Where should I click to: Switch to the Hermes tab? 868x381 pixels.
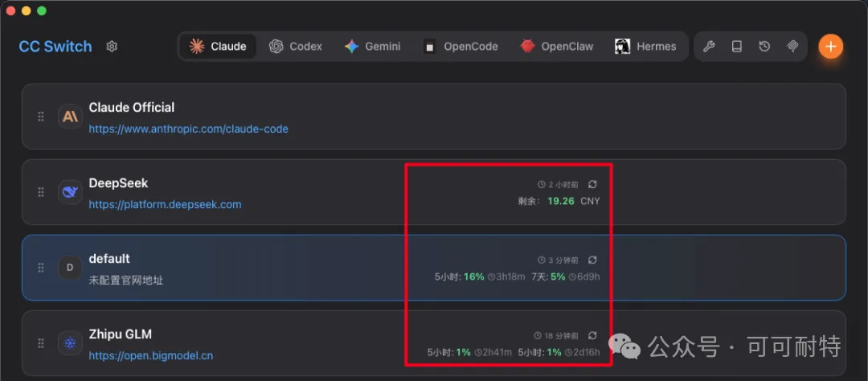tap(645, 47)
